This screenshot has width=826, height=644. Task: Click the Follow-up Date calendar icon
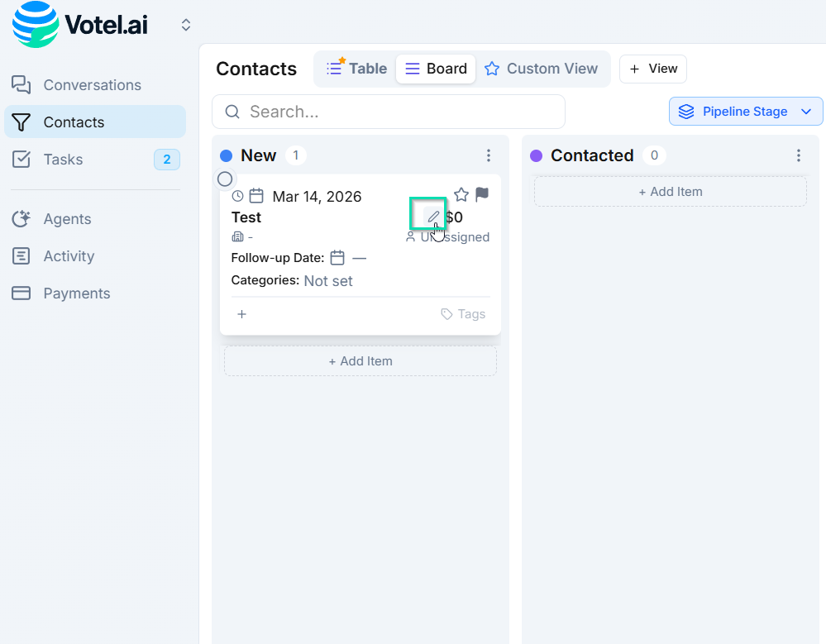point(337,258)
